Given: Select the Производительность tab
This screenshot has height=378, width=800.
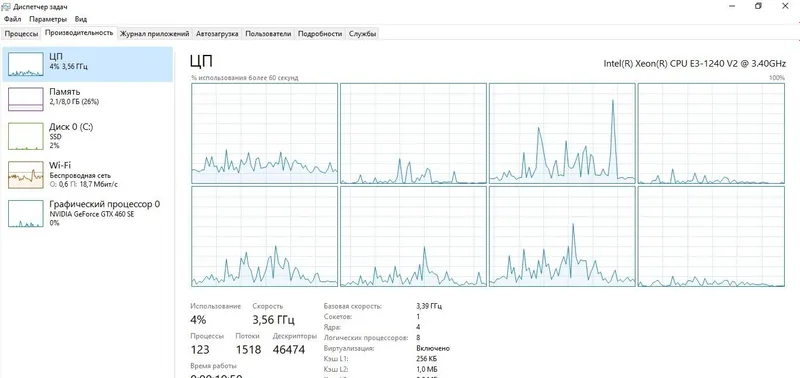Looking at the screenshot, I should 79,33.
